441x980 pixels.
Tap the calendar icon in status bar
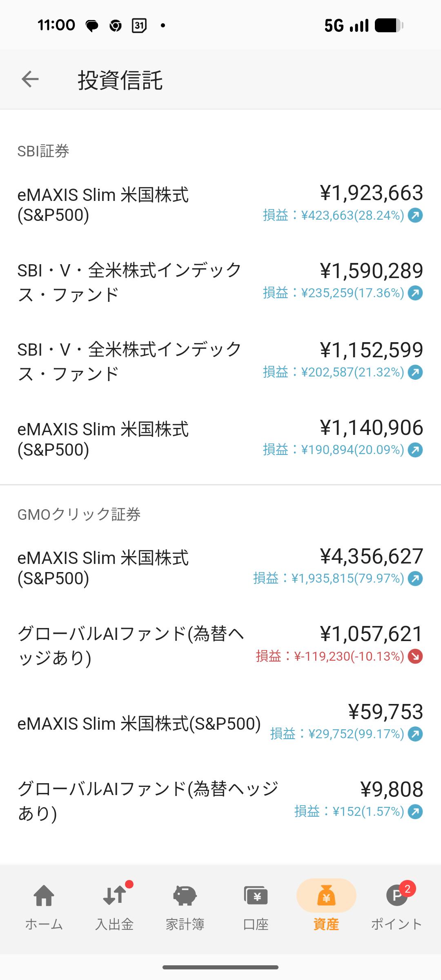point(139,26)
